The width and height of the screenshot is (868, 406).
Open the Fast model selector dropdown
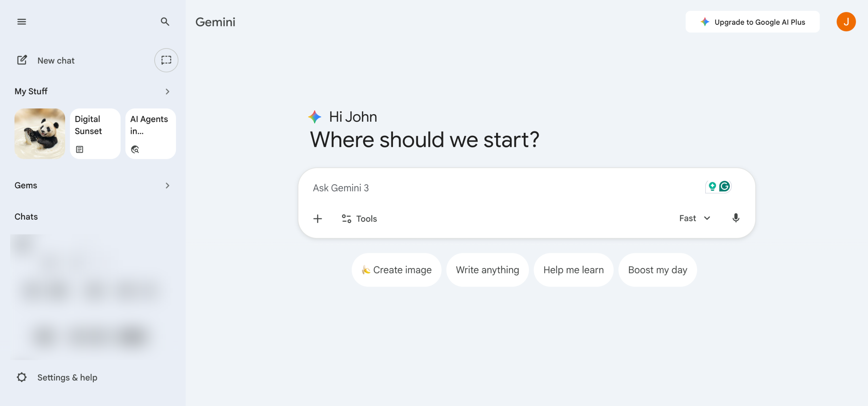pos(694,218)
